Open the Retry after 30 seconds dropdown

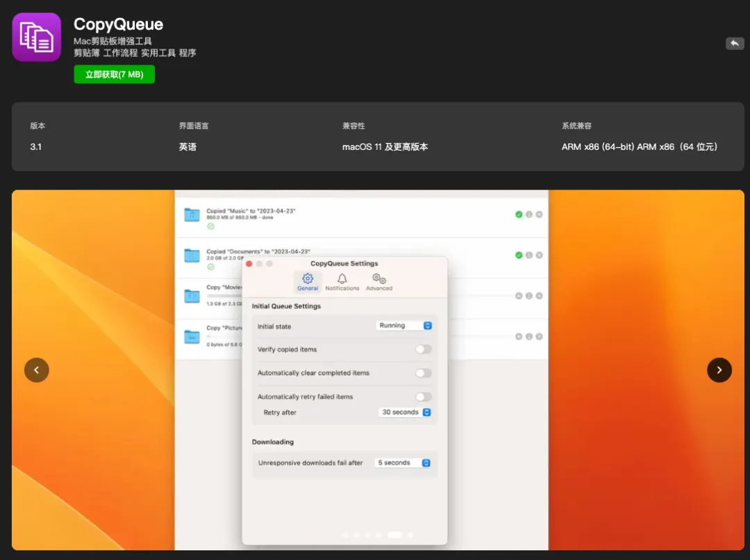pyautogui.click(x=406, y=412)
